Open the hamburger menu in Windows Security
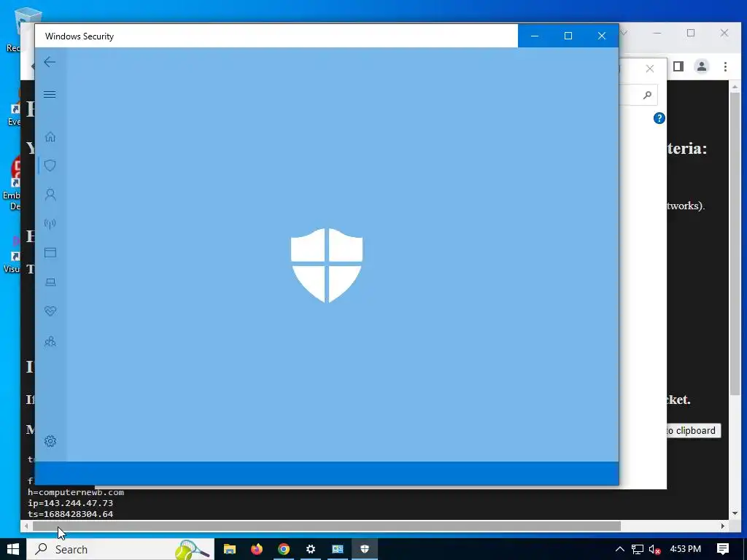The height and width of the screenshot is (560, 747). point(50,94)
